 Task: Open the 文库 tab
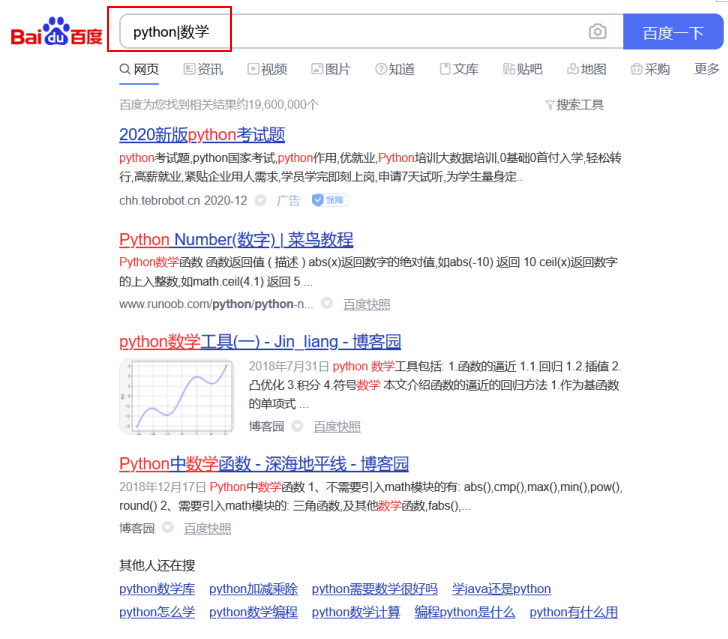459,69
